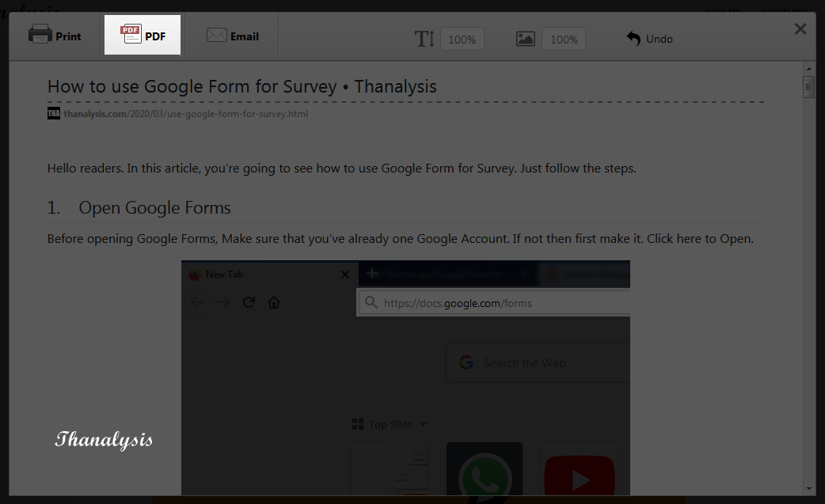Open the Email option

coord(232,36)
